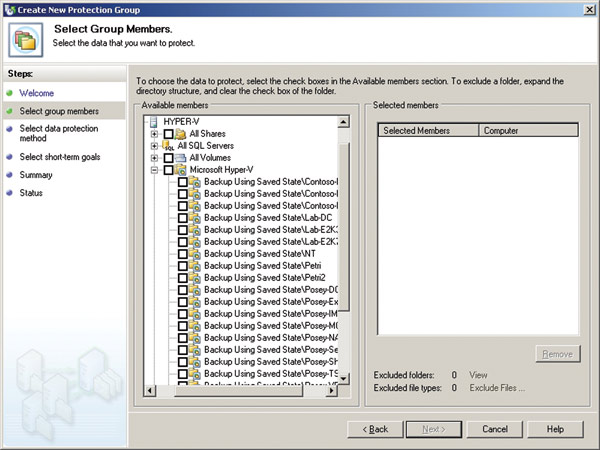The width and height of the screenshot is (600, 450).
Task: Check the Microsoft Hyper-V checkbox
Action: pyautogui.click(x=168, y=170)
